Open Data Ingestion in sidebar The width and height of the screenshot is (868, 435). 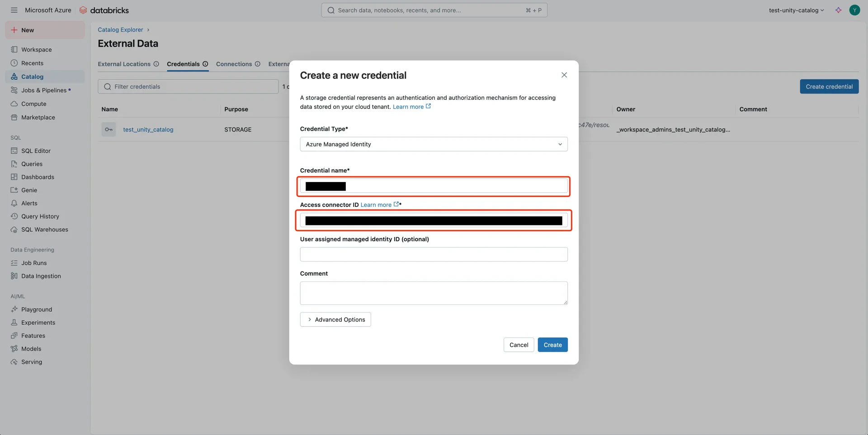coord(41,276)
